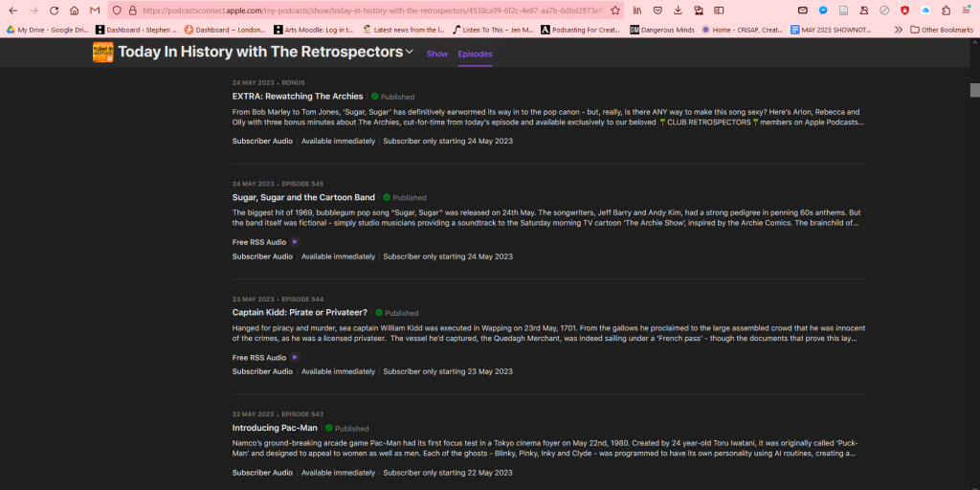View site security via padlock icon

click(132, 11)
